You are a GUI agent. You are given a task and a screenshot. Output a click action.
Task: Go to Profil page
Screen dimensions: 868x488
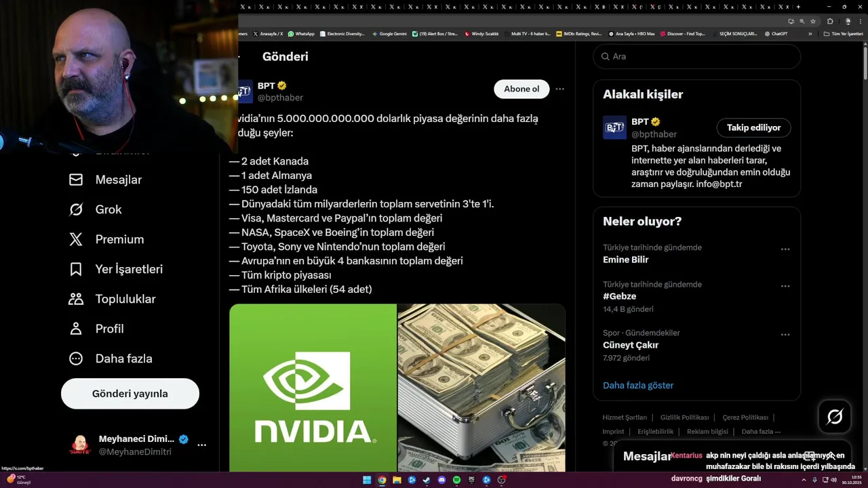pos(96,329)
